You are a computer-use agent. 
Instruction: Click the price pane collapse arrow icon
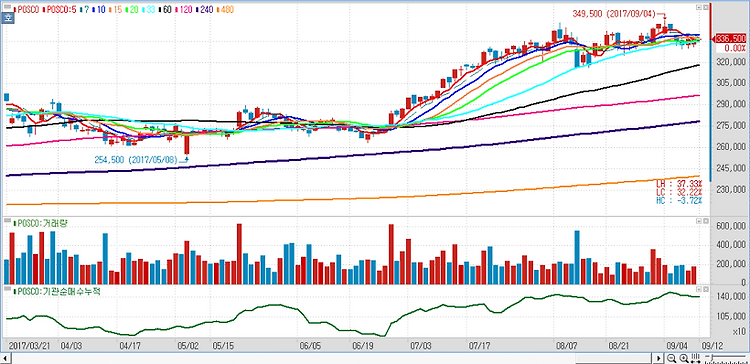[699, 7]
